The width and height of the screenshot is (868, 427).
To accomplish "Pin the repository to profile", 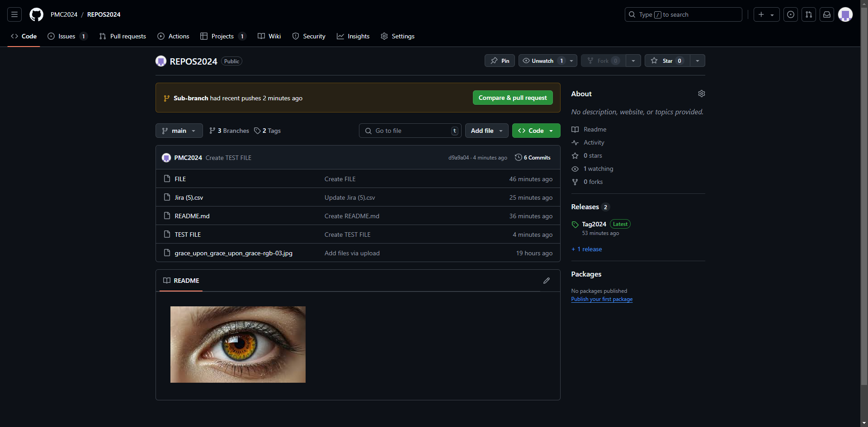I will (500, 61).
